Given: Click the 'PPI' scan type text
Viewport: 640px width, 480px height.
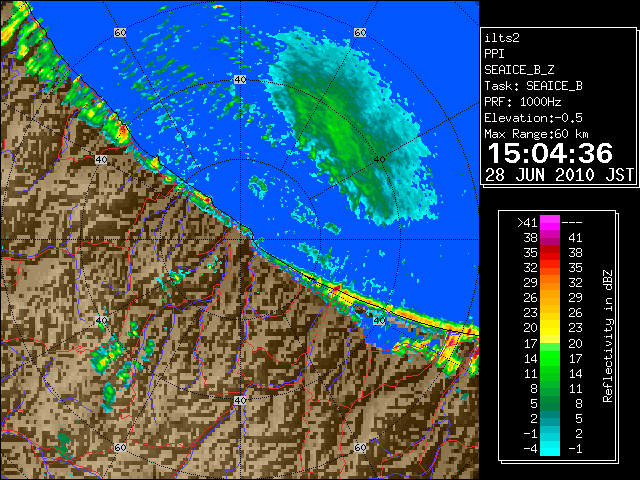Looking at the screenshot, I should (x=494, y=54).
